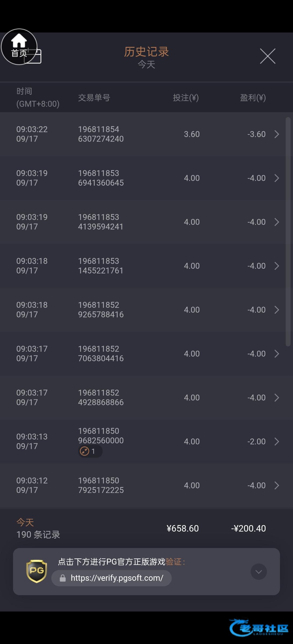
Task: Click the 今天 190 条记录 summary
Action: (38, 529)
